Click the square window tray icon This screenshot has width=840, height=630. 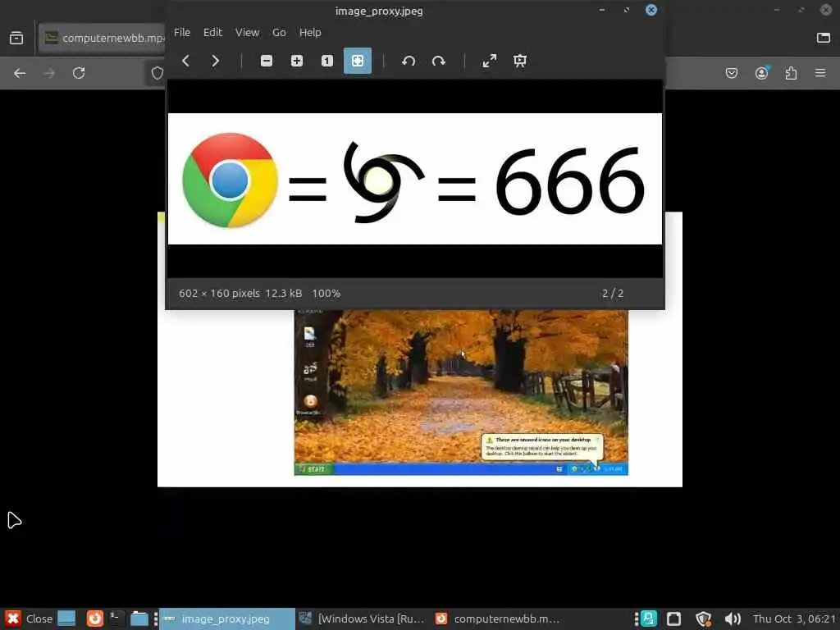pyautogui.click(x=674, y=619)
